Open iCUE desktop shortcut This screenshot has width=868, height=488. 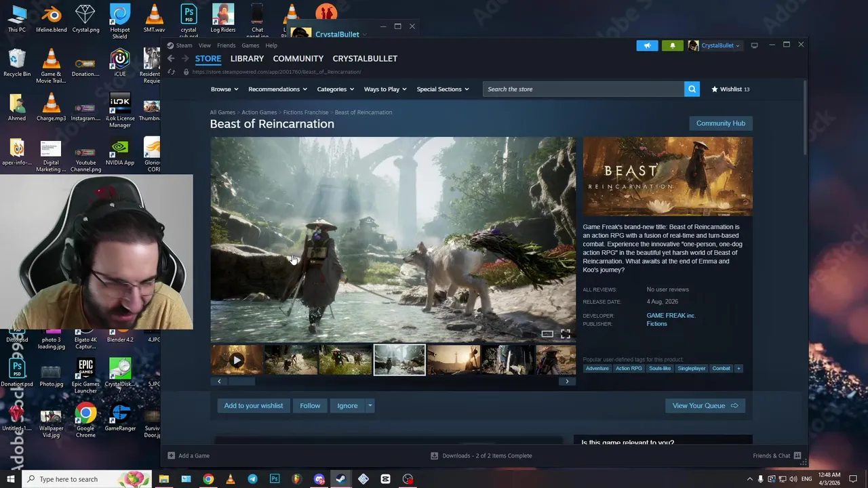point(120,62)
